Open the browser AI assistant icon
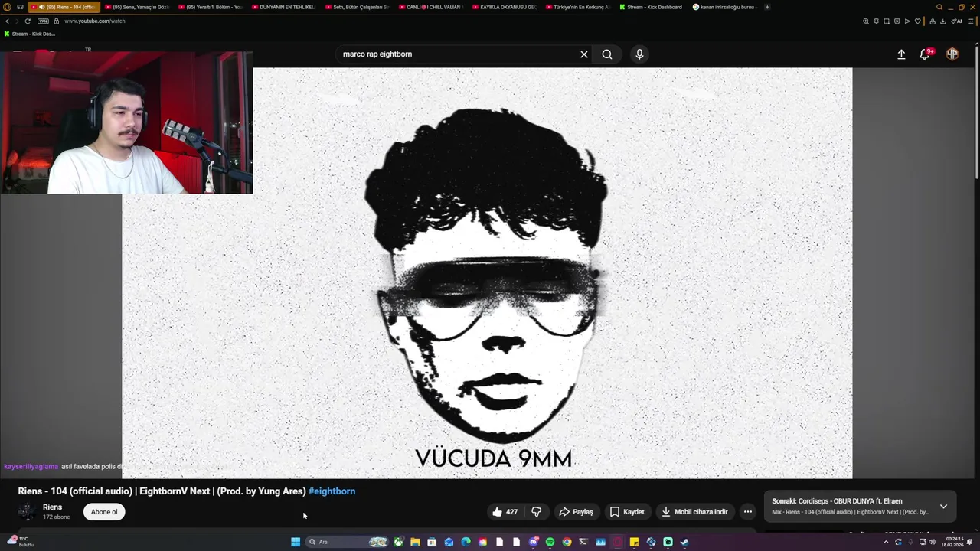 point(956,21)
